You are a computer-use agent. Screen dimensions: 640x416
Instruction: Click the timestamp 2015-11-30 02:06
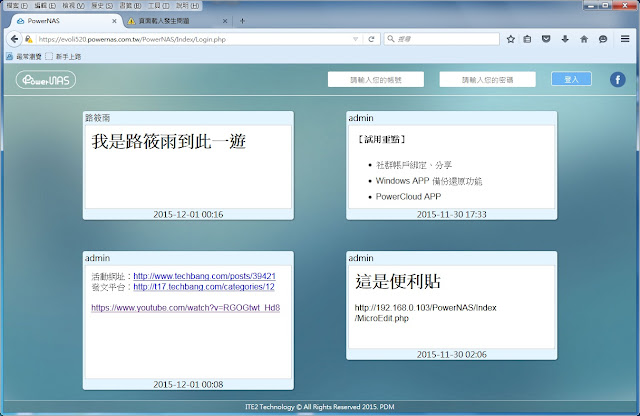pyautogui.click(x=451, y=354)
